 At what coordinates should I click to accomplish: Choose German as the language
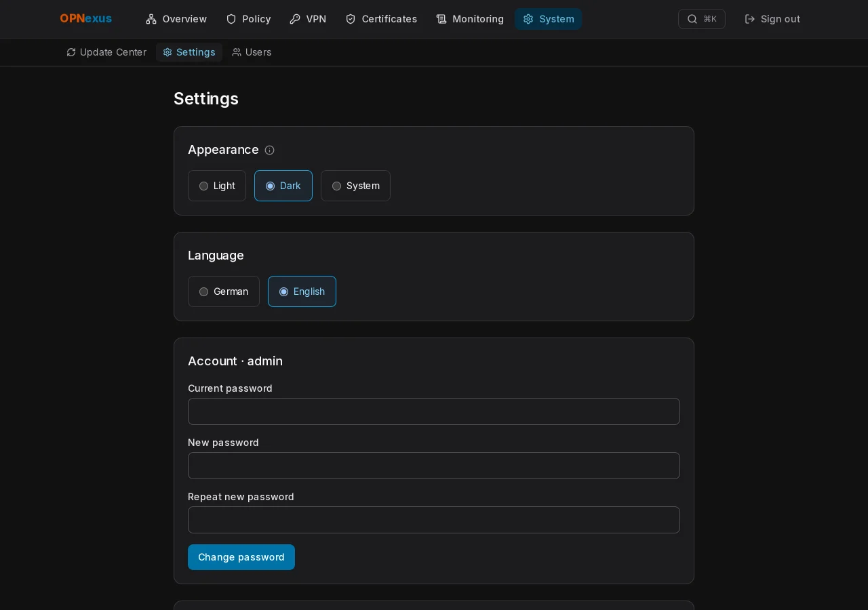click(224, 291)
